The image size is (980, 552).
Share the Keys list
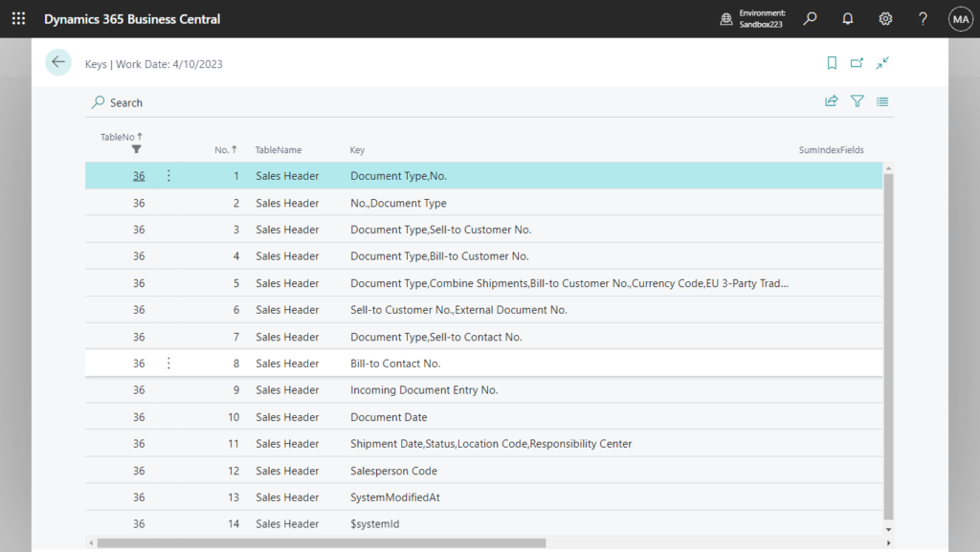tap(831, 101)
